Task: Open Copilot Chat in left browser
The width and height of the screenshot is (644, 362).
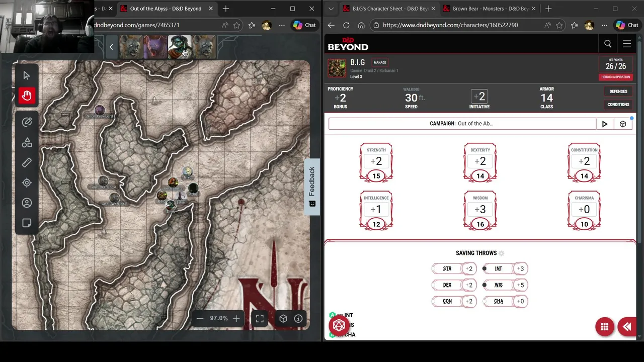Action: [x=304, y=25]
